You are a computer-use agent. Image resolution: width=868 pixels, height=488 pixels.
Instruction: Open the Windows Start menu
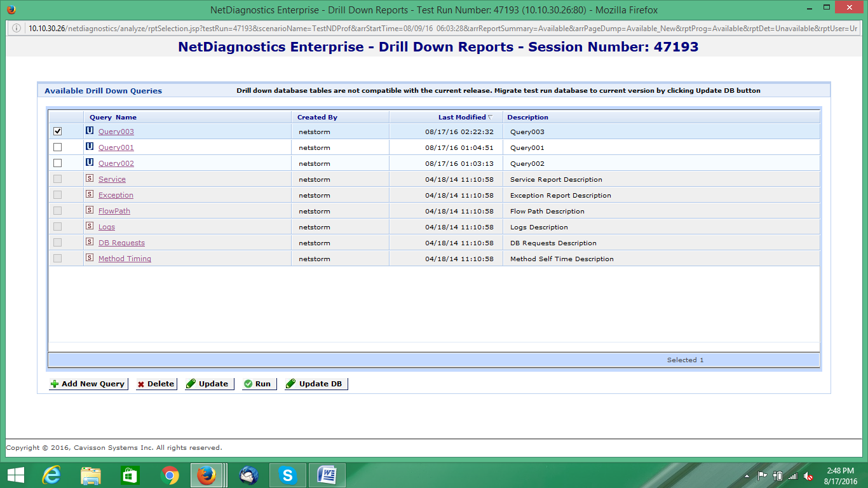(x=15, y=475)
